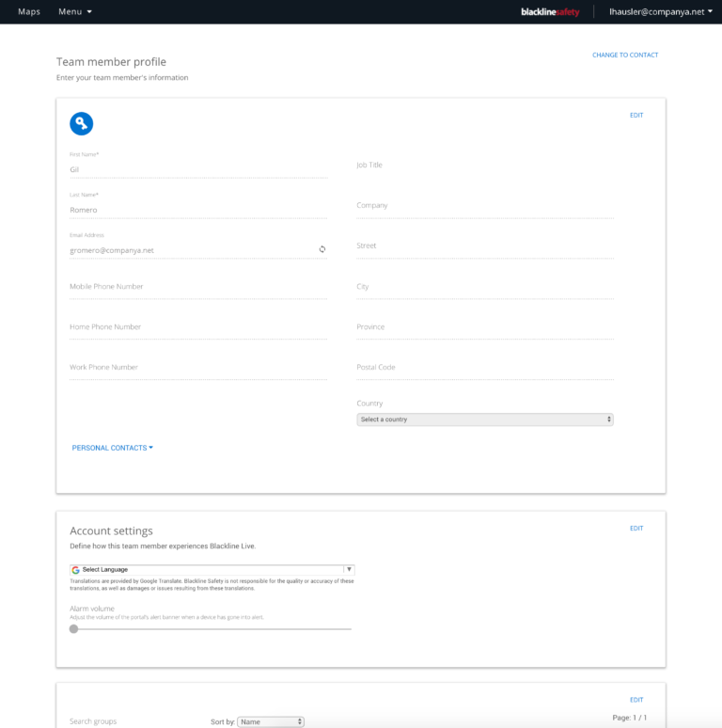Image resolution: width=722 pixels, height=728 pixels.
Task: Click the Job Title input field
Action: [484, 166]
